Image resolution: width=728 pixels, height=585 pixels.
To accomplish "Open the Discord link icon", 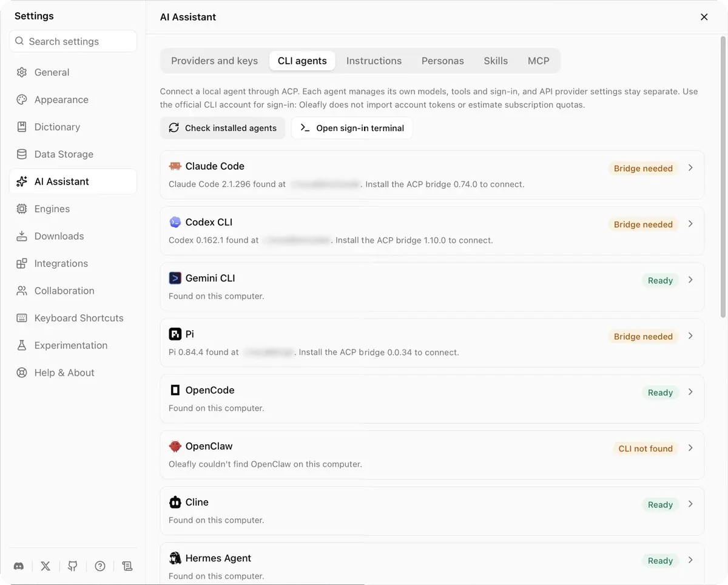I will point(19,566).
